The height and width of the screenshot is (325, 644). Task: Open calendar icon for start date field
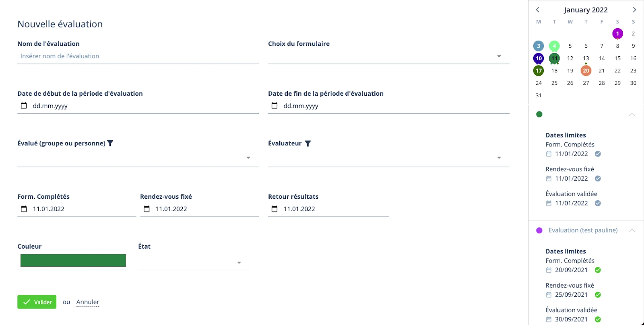click(x=24, y=106)
